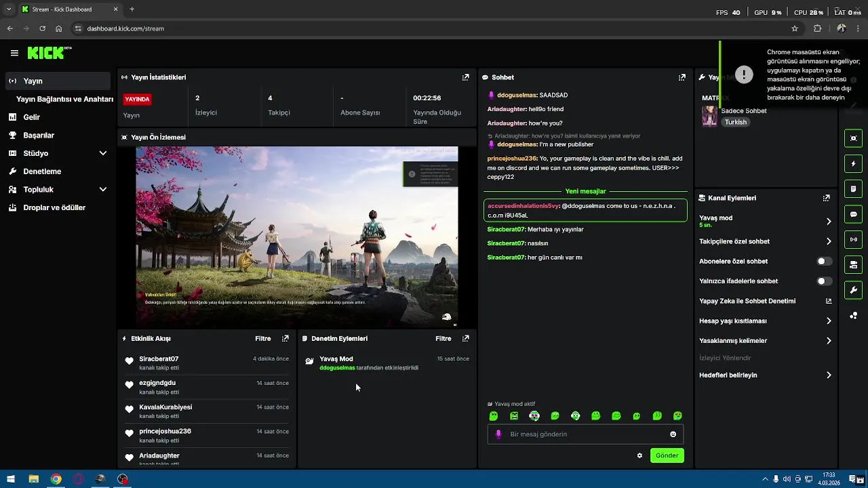The height and width of the screenshot is (488, 868).
Task: Insert the last emote with heart eyes
Action: (x=677, y=415)
